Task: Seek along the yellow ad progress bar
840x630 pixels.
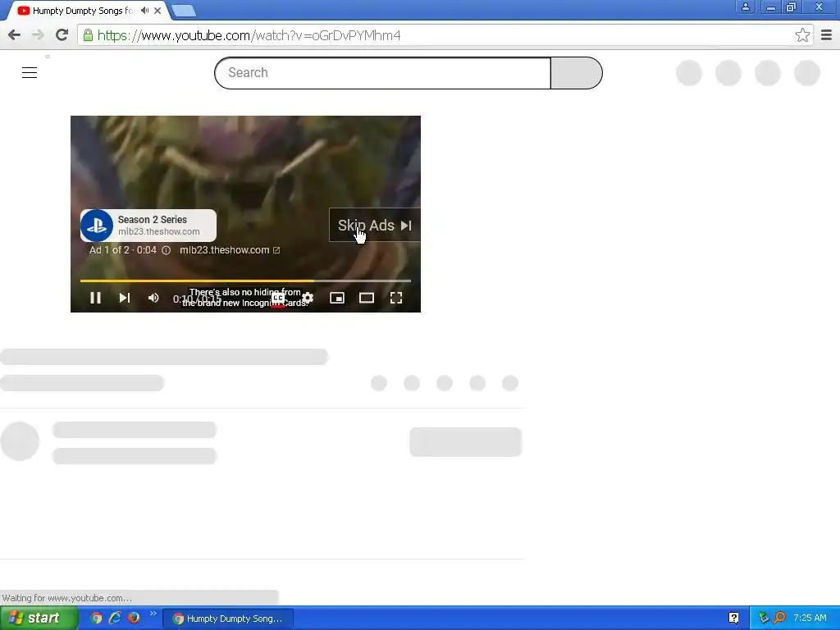Action: 245,281
